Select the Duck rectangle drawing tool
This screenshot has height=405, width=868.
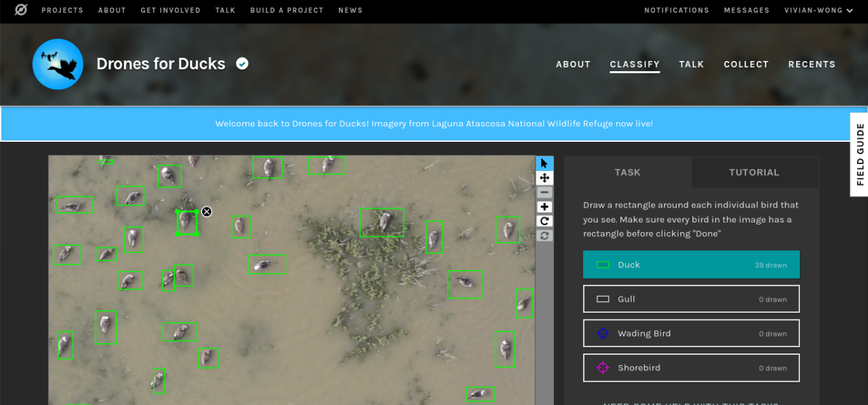click(x=691, y=265)
